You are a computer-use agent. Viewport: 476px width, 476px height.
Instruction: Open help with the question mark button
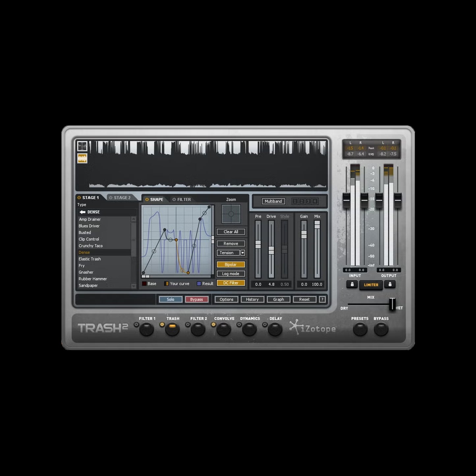pos(322,299)
